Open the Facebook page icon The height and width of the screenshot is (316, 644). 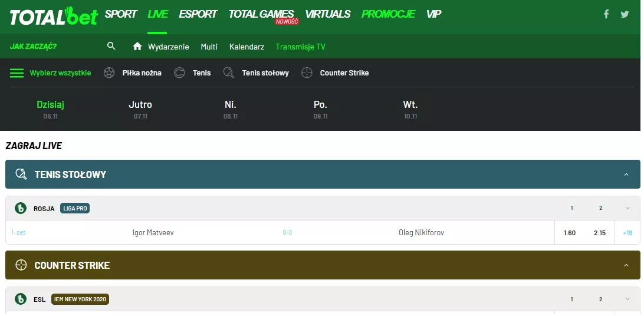point(606,14)
